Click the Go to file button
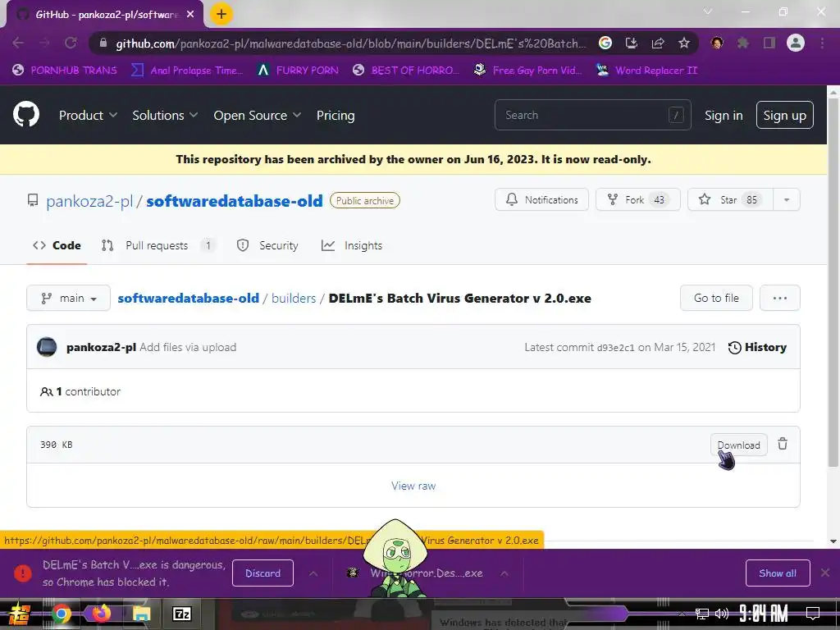Viewport: 840px width, 630px height. (x=716, y=298)
